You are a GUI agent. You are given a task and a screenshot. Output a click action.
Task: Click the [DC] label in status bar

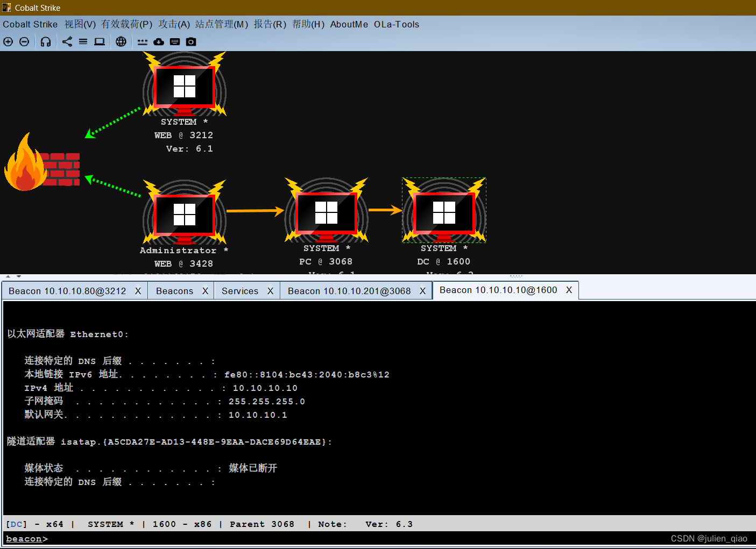click(x=16, y=524)
